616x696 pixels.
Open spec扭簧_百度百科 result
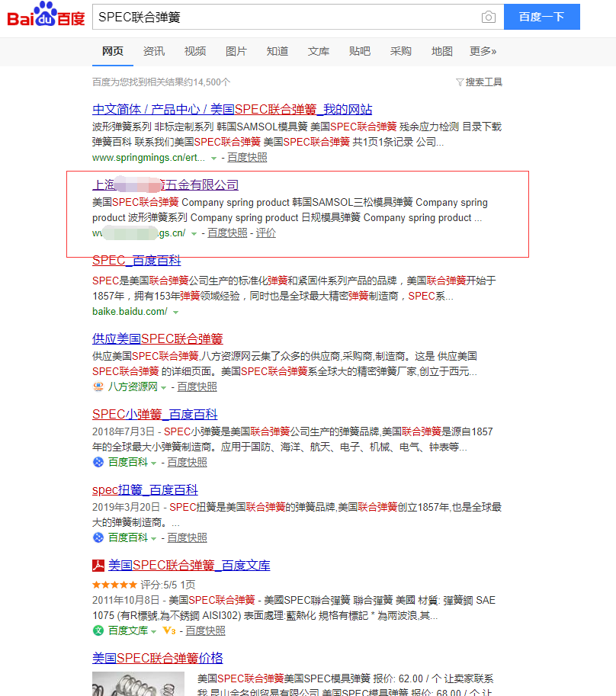145,489
